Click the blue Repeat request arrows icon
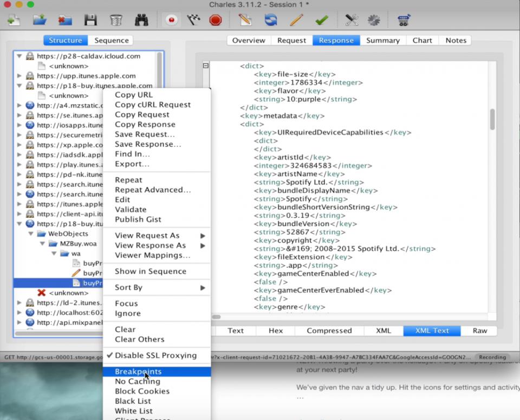Screen dimensions: 520x420 [271, 21]
